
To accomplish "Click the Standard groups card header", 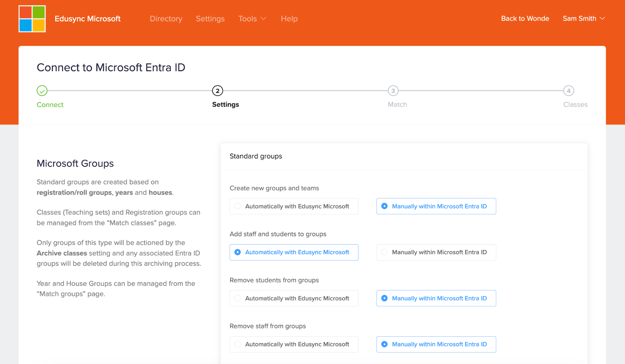I will [404, 156].
